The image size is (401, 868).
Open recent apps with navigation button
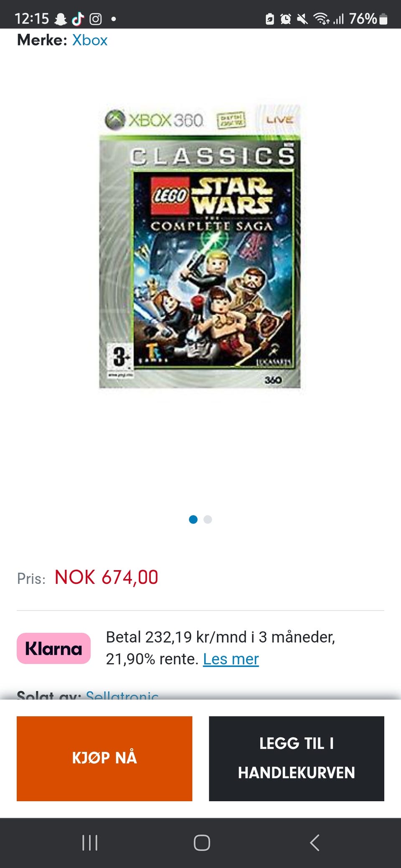[90, 843]
